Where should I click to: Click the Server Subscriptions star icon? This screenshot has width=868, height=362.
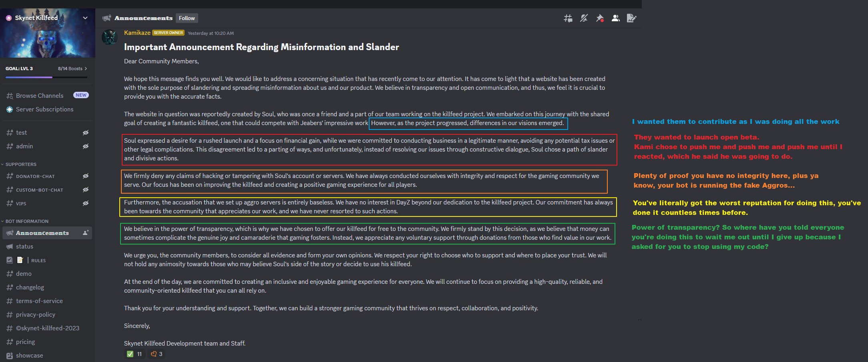pos(10,109)
